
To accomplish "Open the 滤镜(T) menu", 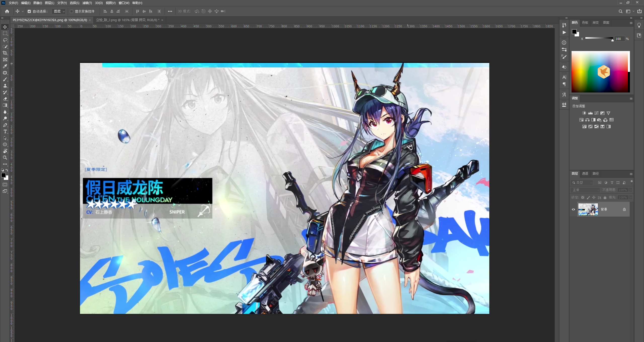I will (87, 3).
